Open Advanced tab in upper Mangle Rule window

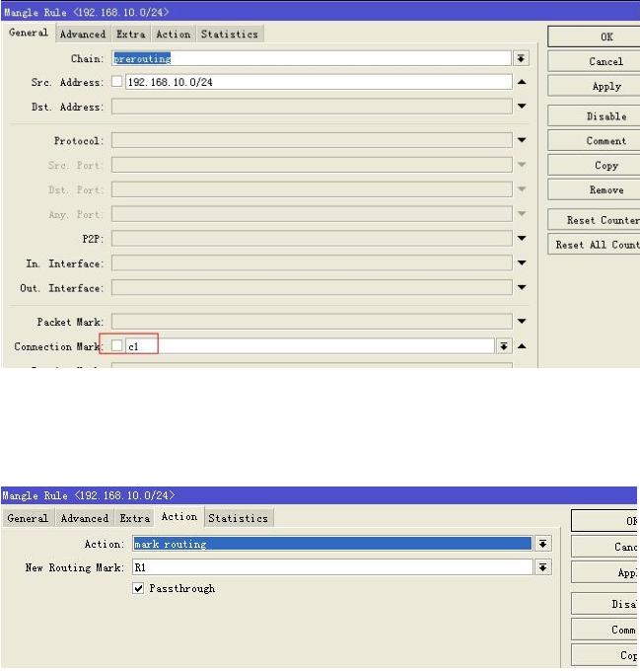tap(83, 35)
